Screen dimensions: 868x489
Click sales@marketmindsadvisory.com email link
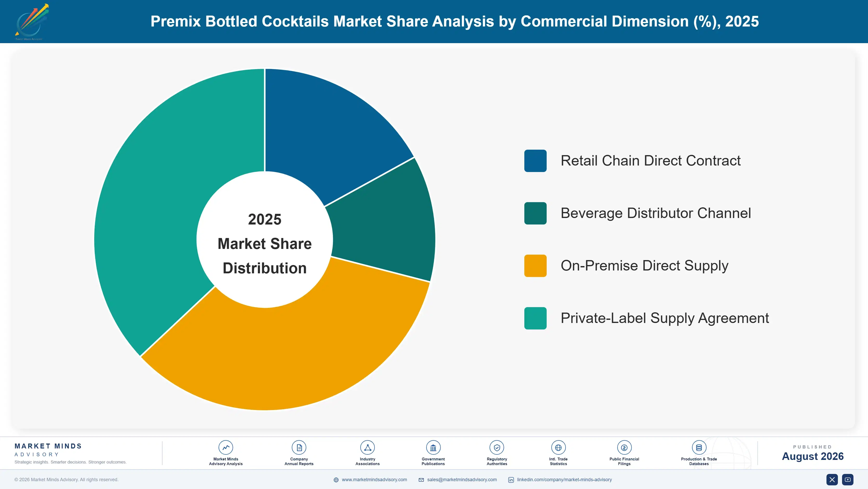pos(462,480)
